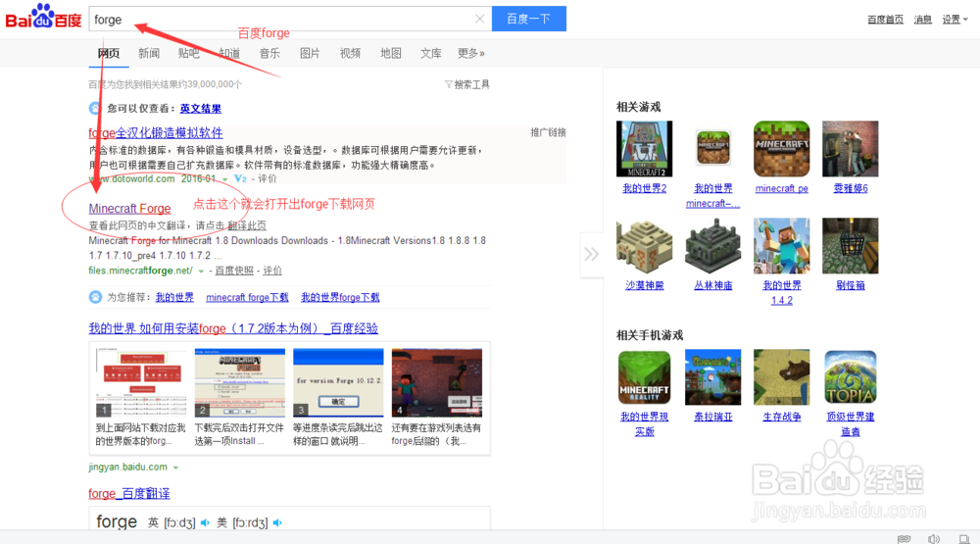Click recommended 我的世界 link
980x544 pixels.
[x=174, y=297]
